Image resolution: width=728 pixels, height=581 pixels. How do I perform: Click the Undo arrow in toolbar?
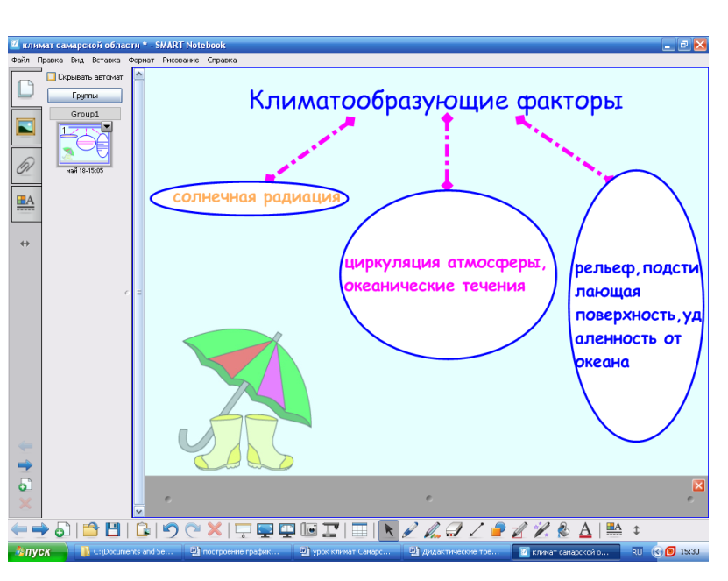(x=171, y=529)
